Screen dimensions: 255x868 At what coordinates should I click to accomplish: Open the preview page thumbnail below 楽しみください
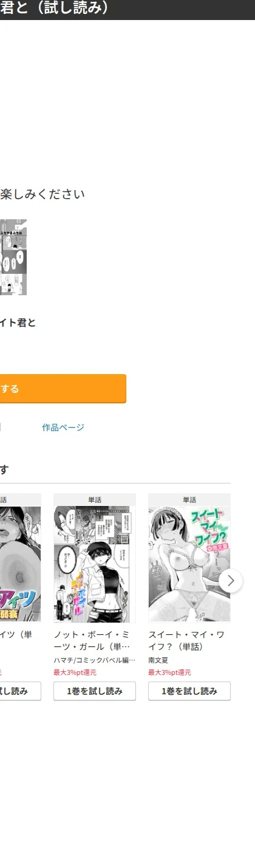[13, 258]
